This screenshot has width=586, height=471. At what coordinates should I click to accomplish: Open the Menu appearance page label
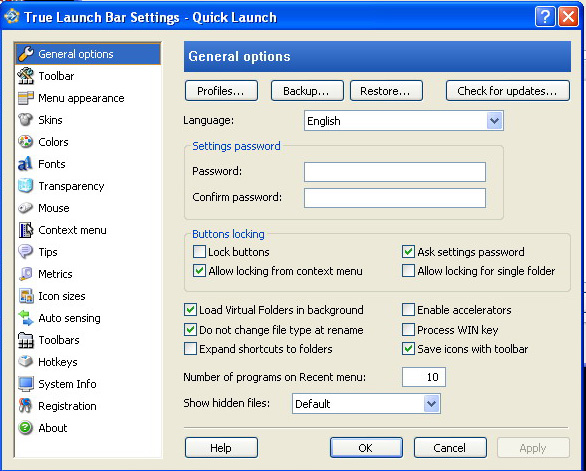[x=81, y=98]
